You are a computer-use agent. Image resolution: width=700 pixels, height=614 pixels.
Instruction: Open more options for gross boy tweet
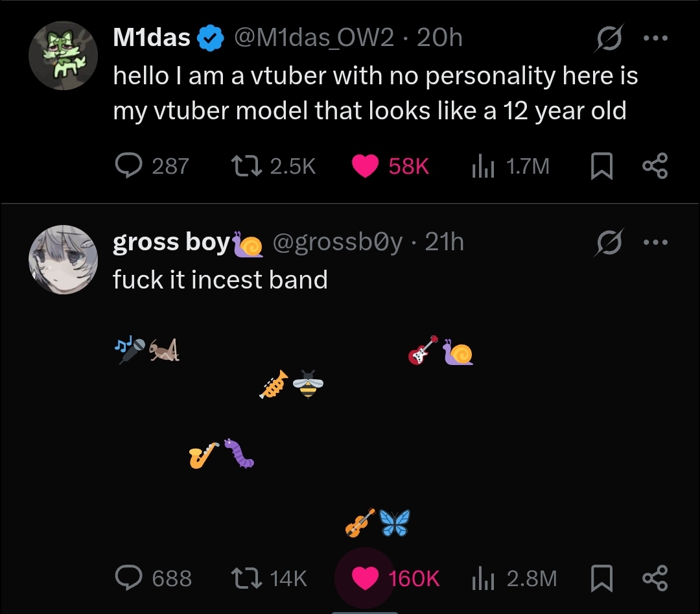655,242
